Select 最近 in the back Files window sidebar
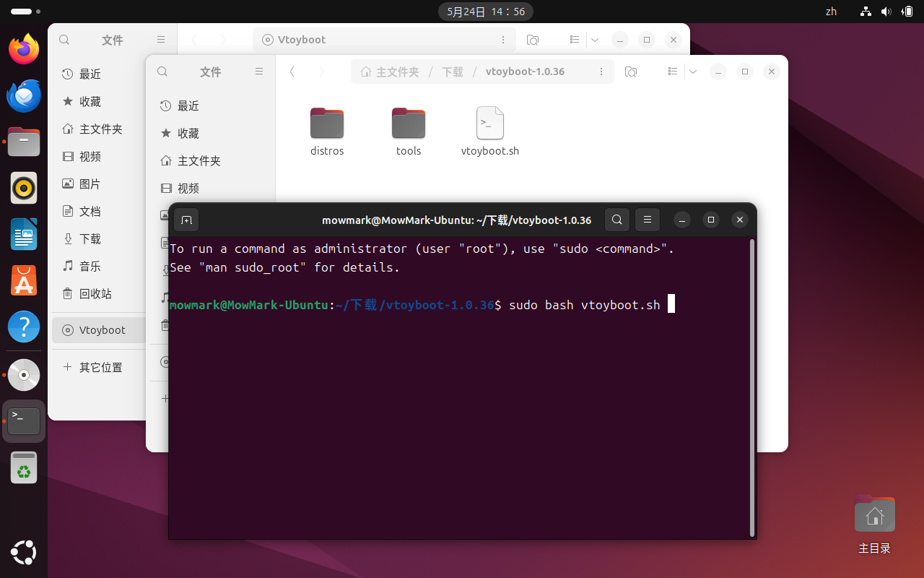The width and height of the screenshot is (924, 578). point(99,74)
